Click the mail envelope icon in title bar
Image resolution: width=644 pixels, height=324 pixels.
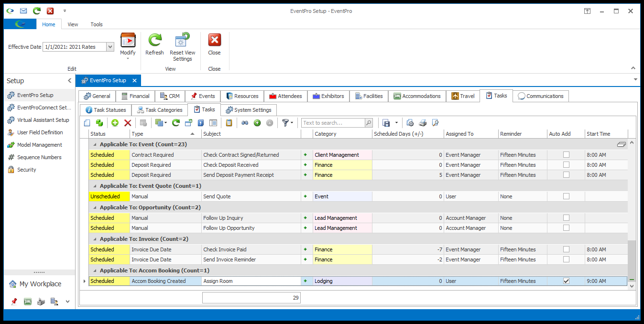(x=23, y=11)
